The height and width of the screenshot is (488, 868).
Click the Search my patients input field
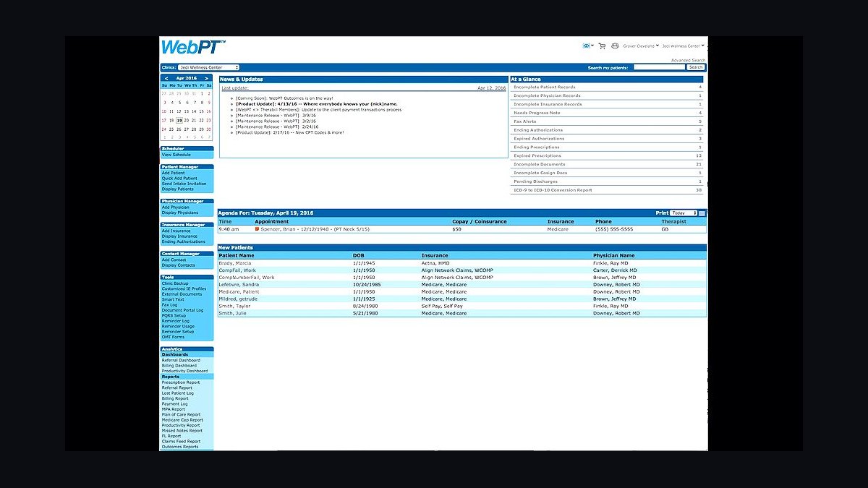(658, 67)
